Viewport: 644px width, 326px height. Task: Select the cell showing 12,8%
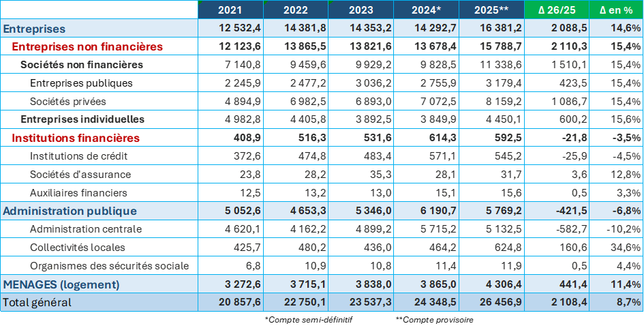tap(617, 175)
